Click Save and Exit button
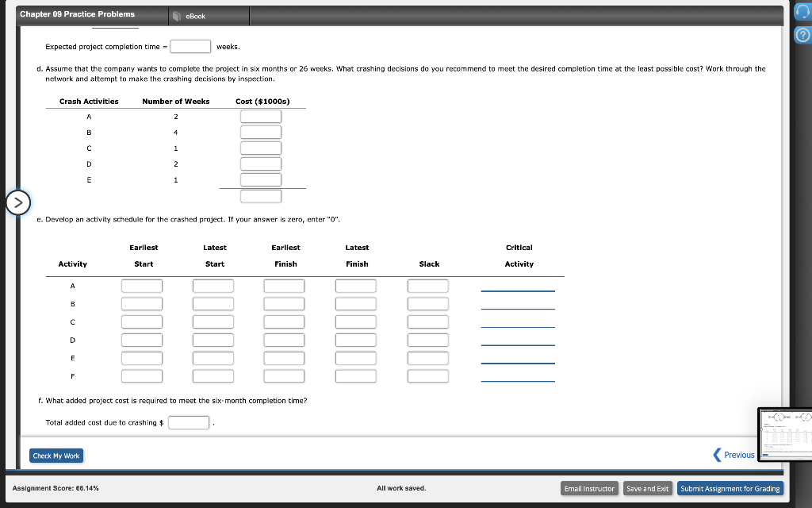812x508 pixels. 647,488
